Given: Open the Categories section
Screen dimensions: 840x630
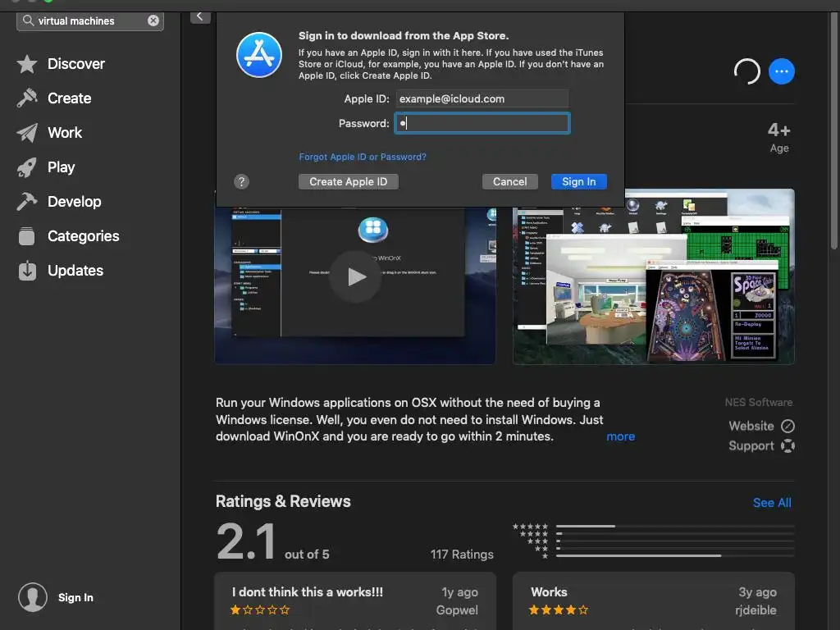Looking at the screenshot, I should (x=83, y=236).
